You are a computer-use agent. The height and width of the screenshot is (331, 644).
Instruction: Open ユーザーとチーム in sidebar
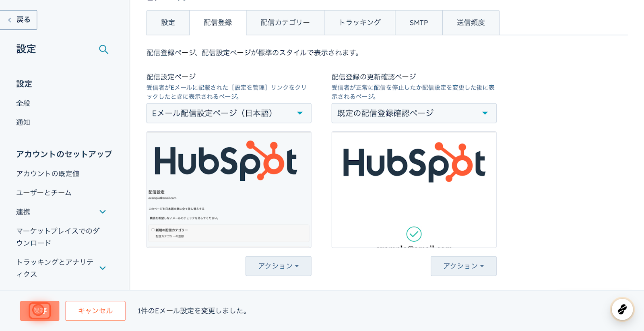pyautogui.click(x=44, y=193)
